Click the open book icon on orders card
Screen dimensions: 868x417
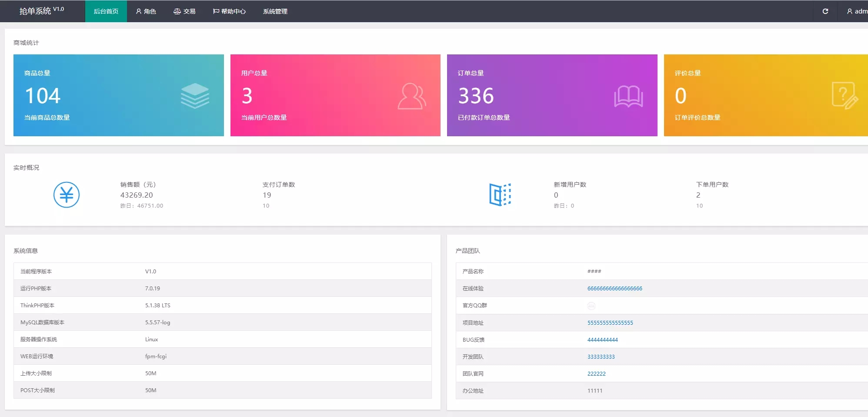[x=628, y=96]
